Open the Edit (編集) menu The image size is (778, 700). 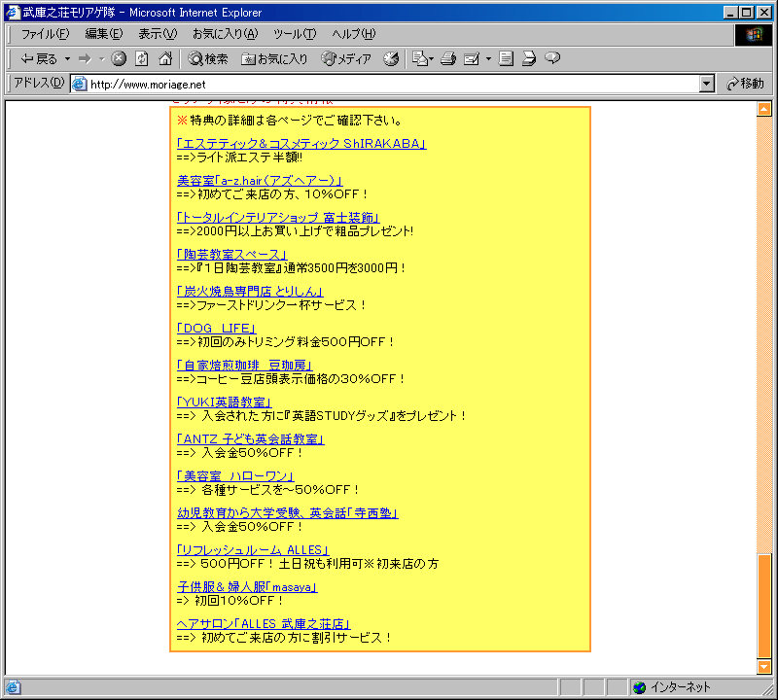click(104, 34)
